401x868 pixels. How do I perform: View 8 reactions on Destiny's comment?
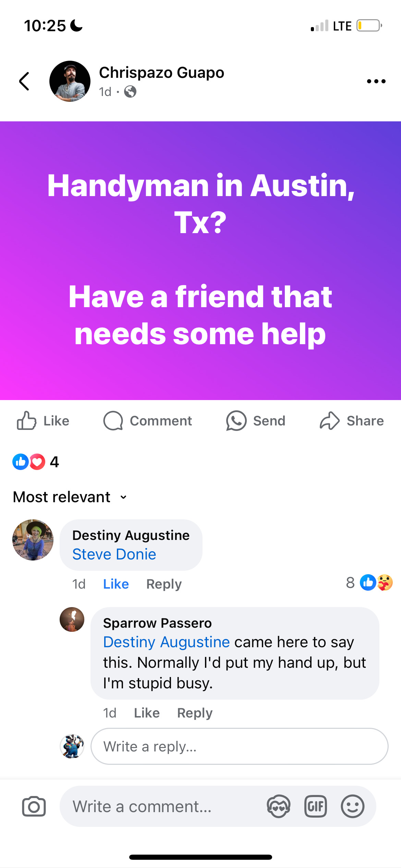pyautogui.click(x=369, y=582)
